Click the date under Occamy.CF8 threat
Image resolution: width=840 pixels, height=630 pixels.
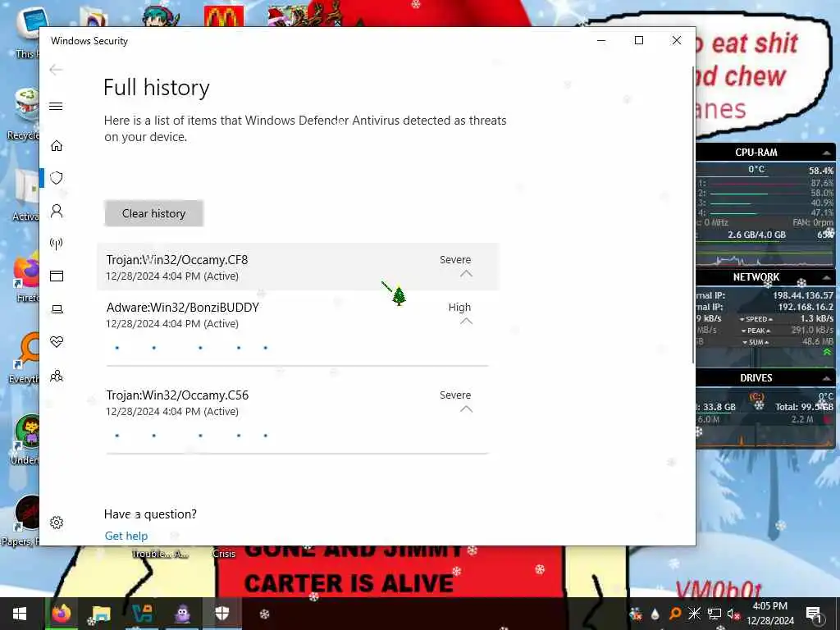[x=172, y=276]
